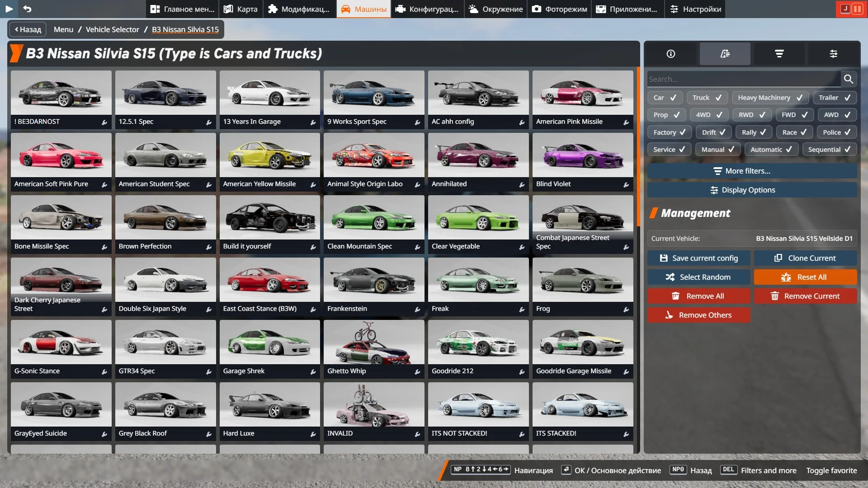Toggle the Trailer filter
The height and width of the screenshot is (488, 868).
click(x=835, y=98)
